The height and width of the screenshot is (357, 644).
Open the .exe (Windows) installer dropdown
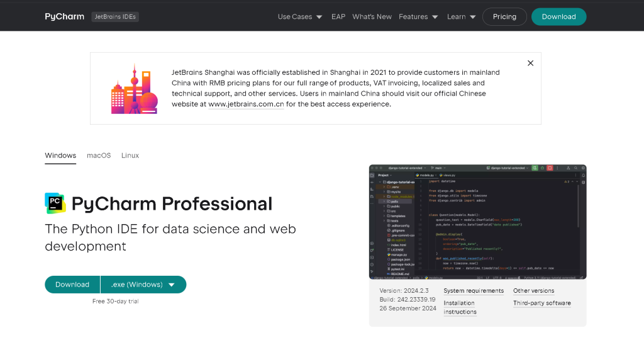point(143,285)
